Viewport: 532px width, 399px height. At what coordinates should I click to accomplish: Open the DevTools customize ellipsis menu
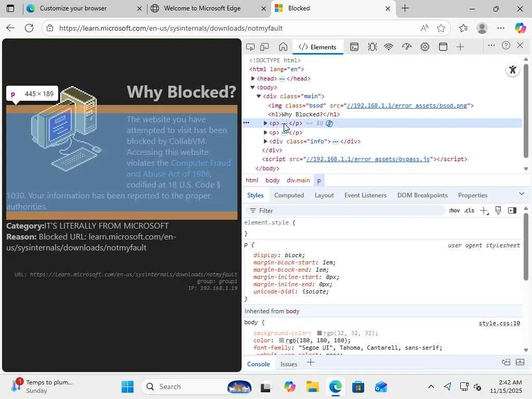tap(491, 46)
